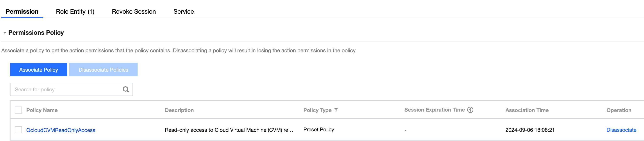Check the QcloudCVMReadOnlyAccess row checkbox
644x141 pixels.
[18, 130]
